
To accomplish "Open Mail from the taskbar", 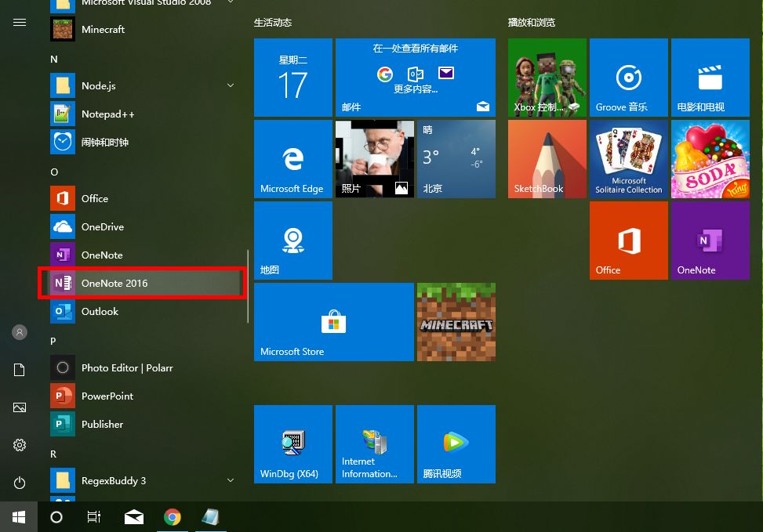I will (134, 517).
